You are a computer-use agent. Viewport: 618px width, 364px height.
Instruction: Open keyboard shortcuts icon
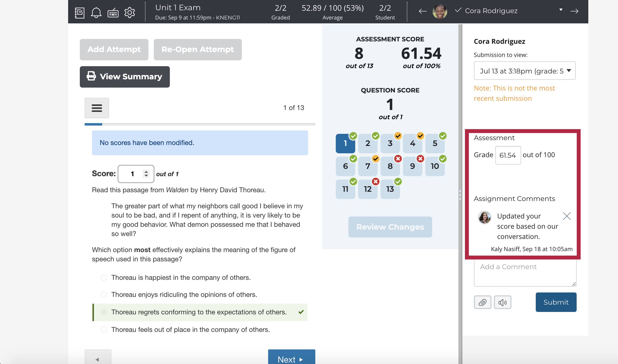coord(113,13)
